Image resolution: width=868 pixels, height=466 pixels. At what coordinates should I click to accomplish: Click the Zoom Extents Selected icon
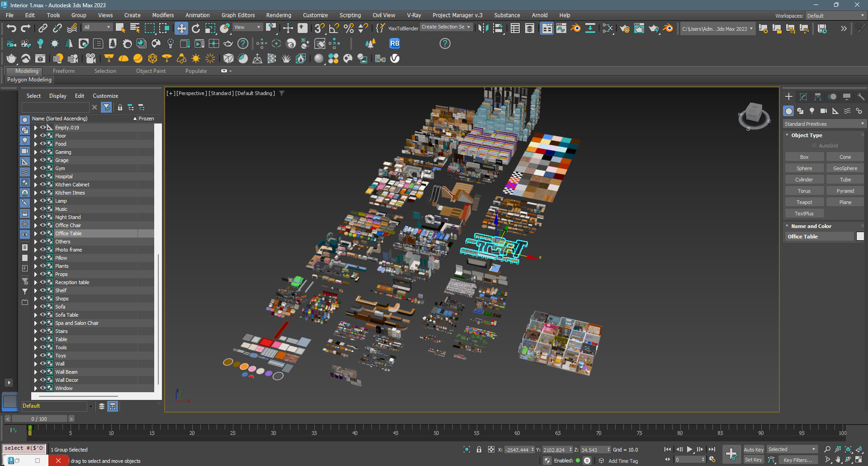(849, 449)
